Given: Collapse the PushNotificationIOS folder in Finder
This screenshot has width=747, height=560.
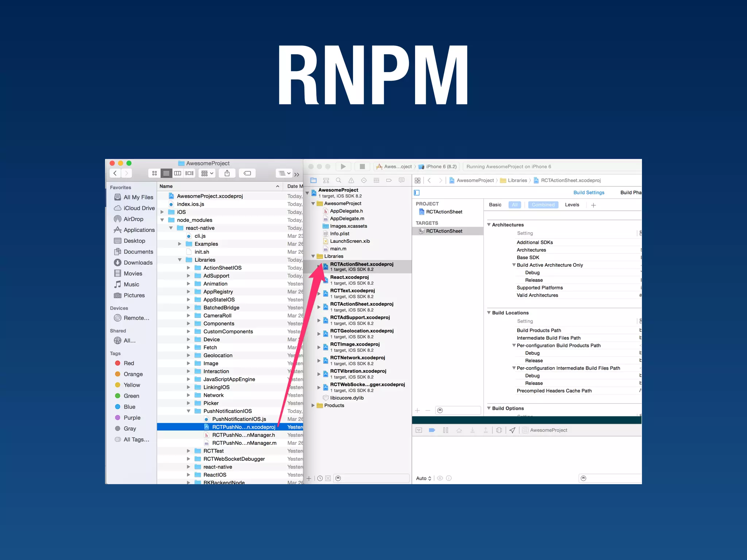Looking at the screenshot, I should click(x=189, y=411).
